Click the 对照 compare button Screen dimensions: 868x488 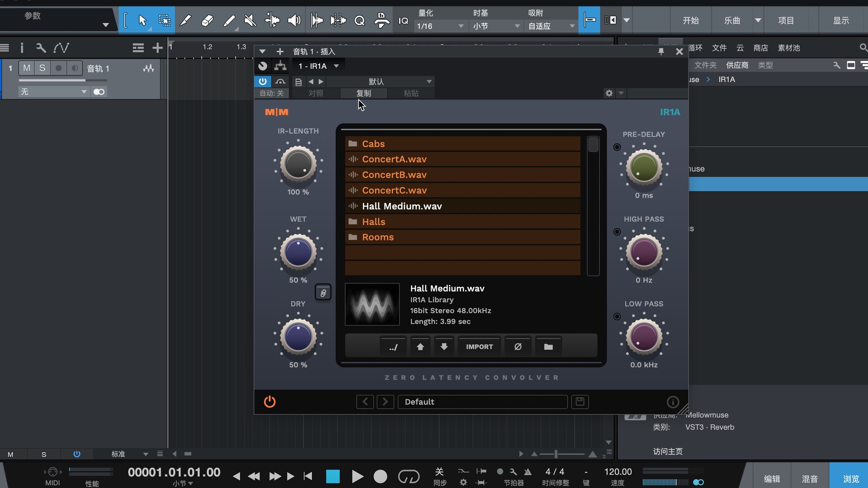coord(316,93)
